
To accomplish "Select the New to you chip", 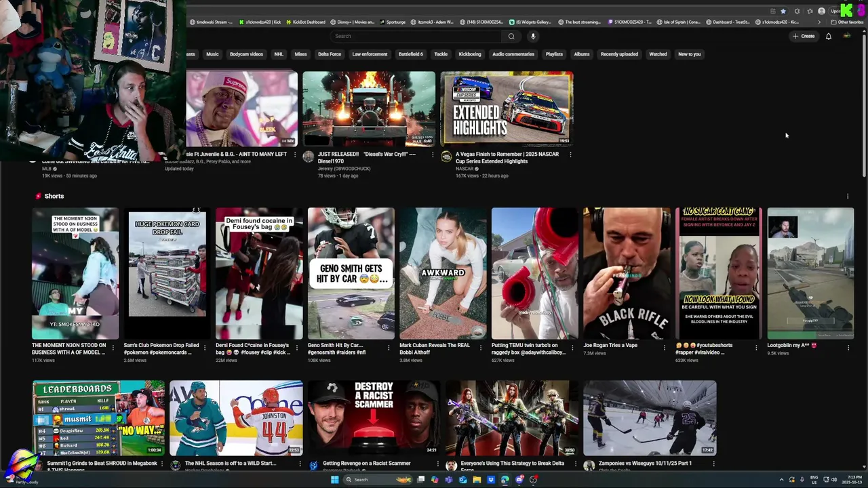I will point(690,54).
